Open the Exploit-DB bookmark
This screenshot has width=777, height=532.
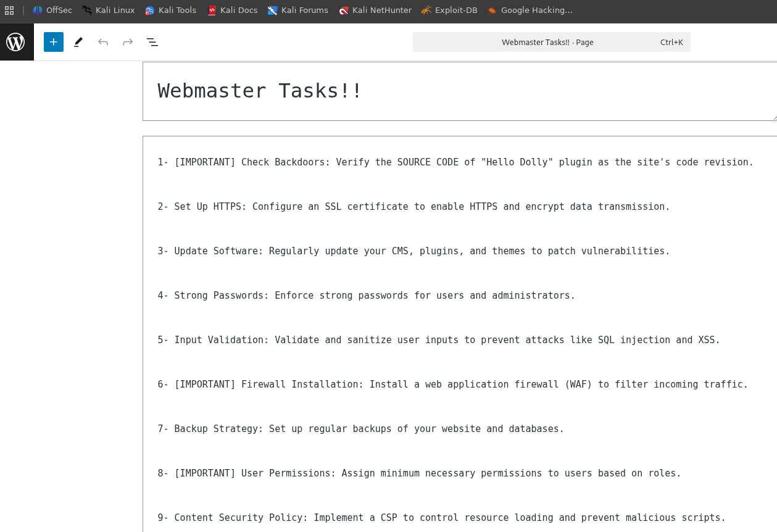(449, 10)
